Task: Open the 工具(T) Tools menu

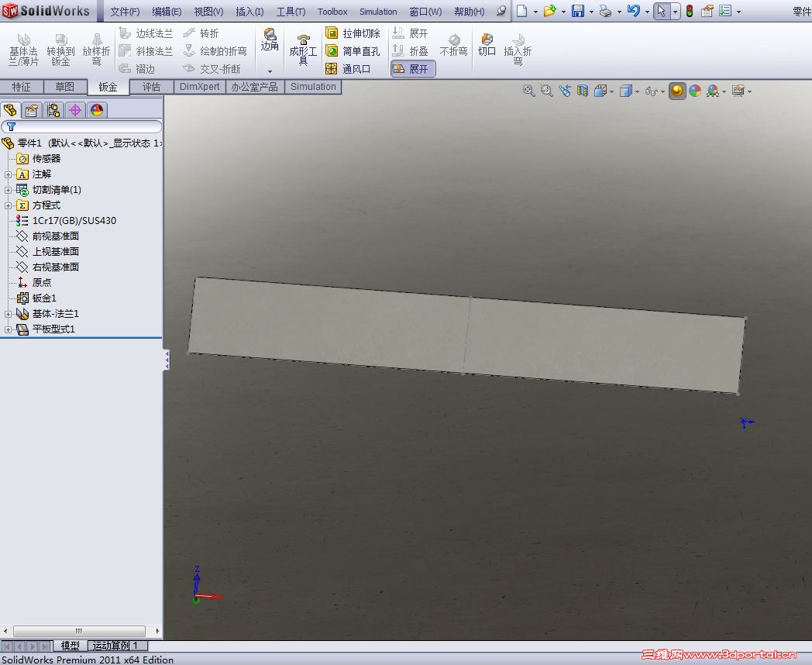Action: [291, 12]
